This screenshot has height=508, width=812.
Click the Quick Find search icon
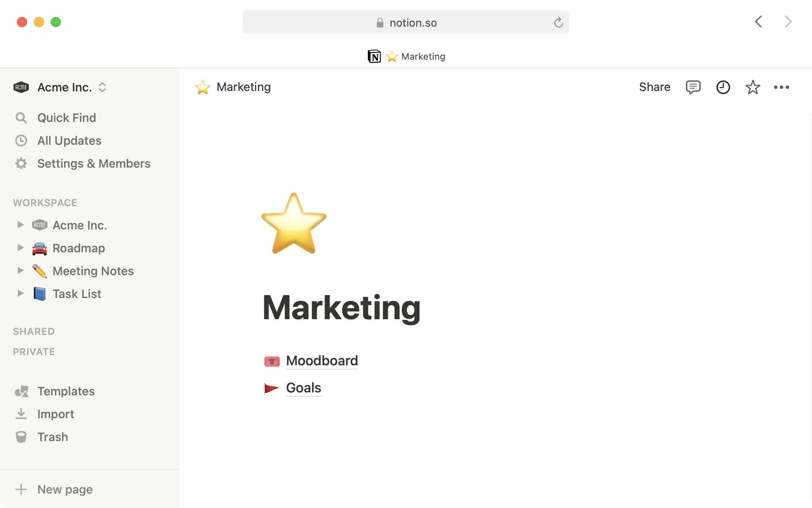21,117
